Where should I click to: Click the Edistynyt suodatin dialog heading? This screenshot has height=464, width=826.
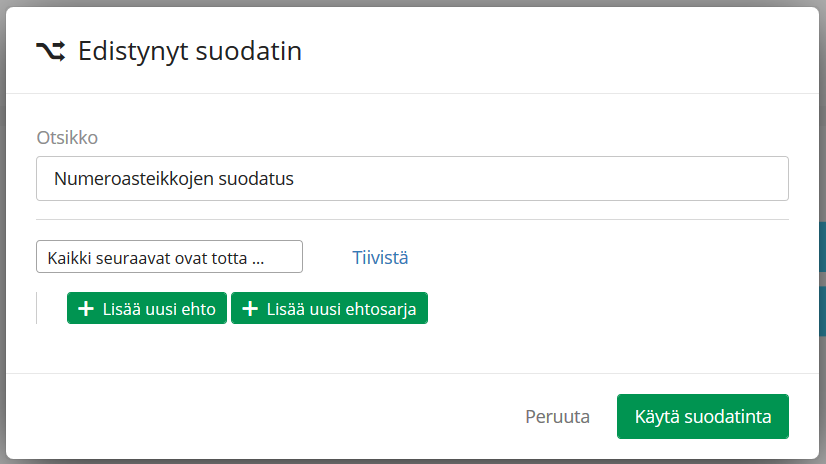(x=190, y=52)
